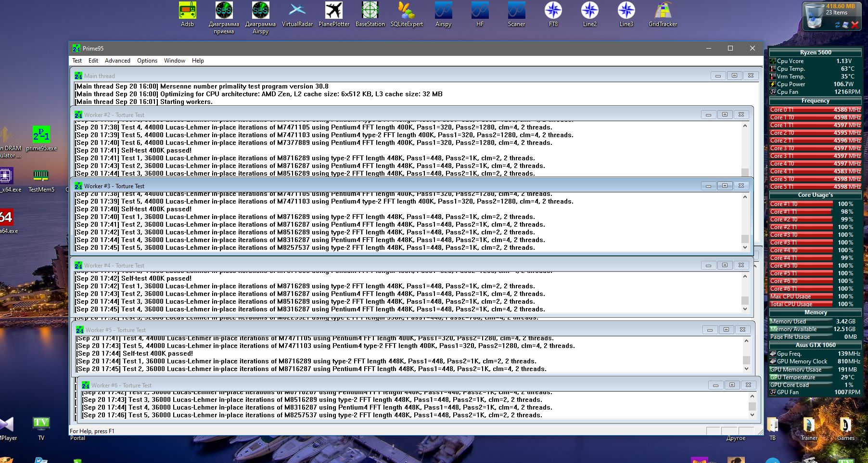This screenshot has width=868, height=463.
Task: Launch the BaseStation desktop shortcut
Action: point(370,11)
